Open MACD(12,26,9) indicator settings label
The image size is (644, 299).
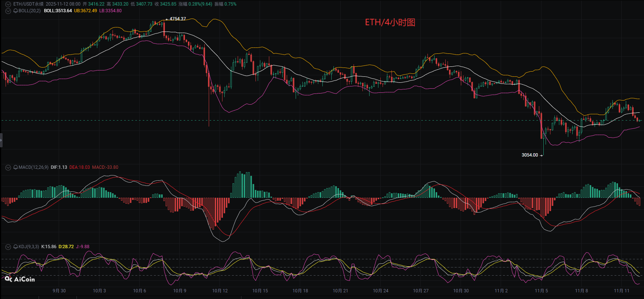(x=33, y=167)
